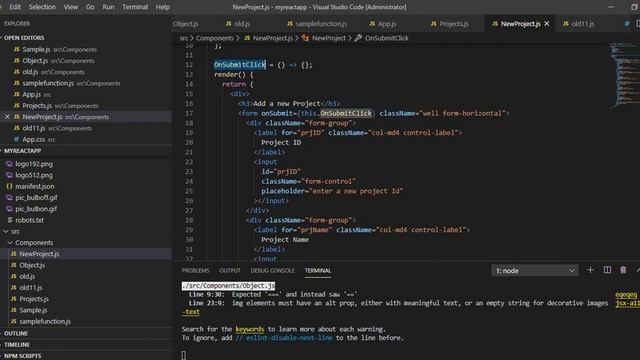Image resolution: width=640 pixels, height=360 pixels.
Task: Click the 'keywords' link in terminal
Action: 250,329
